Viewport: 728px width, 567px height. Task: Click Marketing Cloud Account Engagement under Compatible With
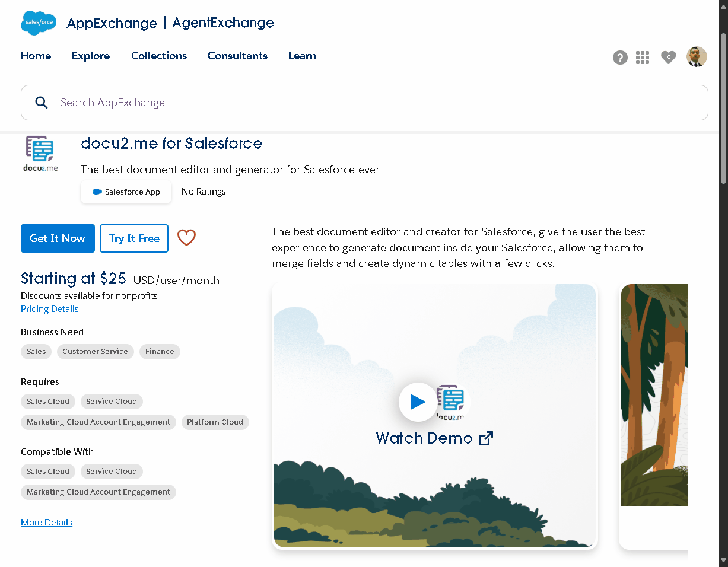98,492
